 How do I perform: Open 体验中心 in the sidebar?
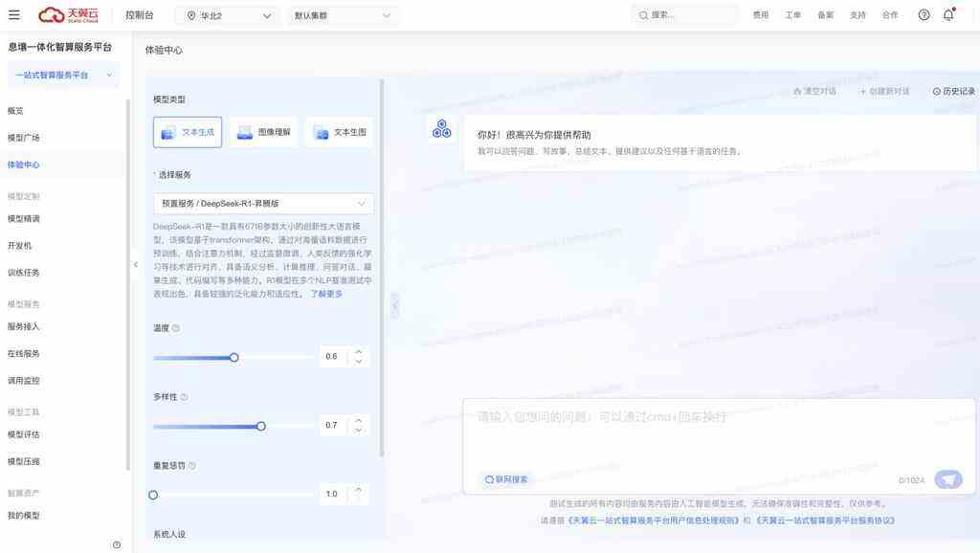click(24, 165)
